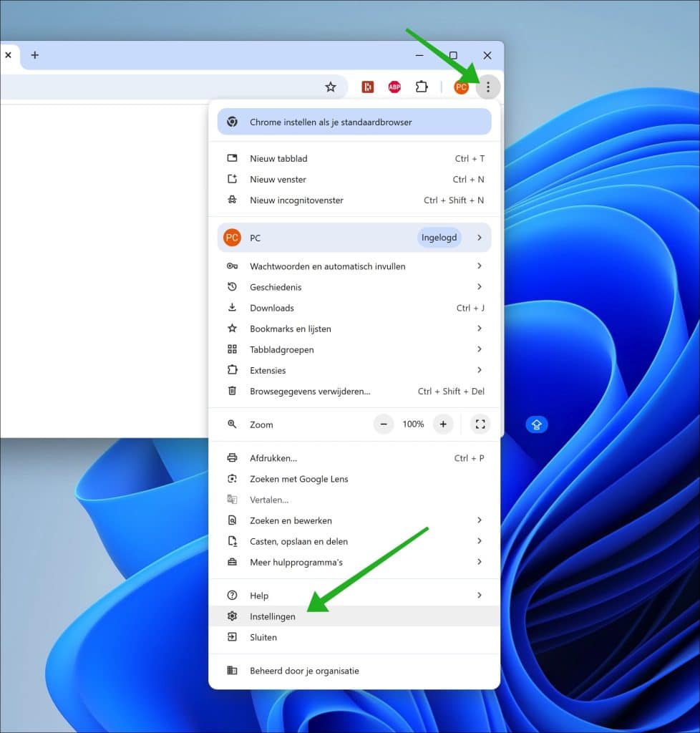Click the Ctrl + P shortcut text
This screenshot has height=733, width=700.
pos(469,458)
